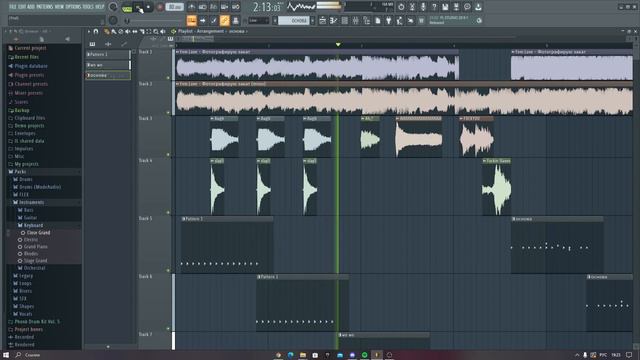Click the view mixer icon
The width and height of the screenshot is (640, 360).
click(356, 20)
